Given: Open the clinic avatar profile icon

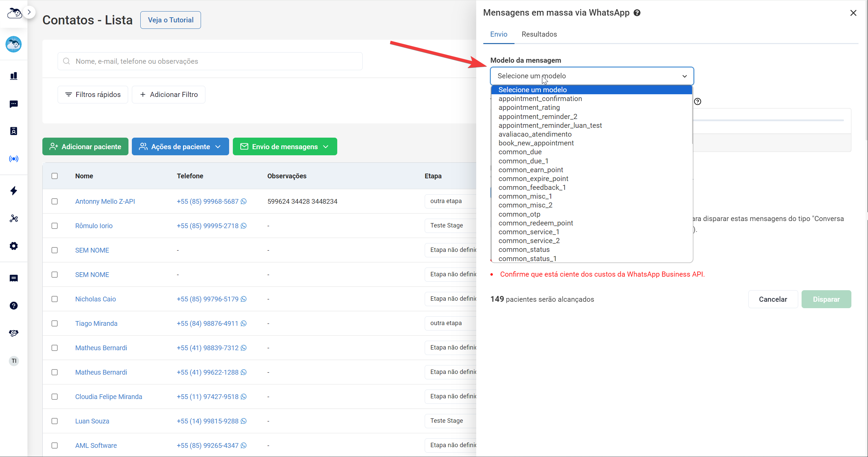Looking at the screenshot, I should pos(14,44).
